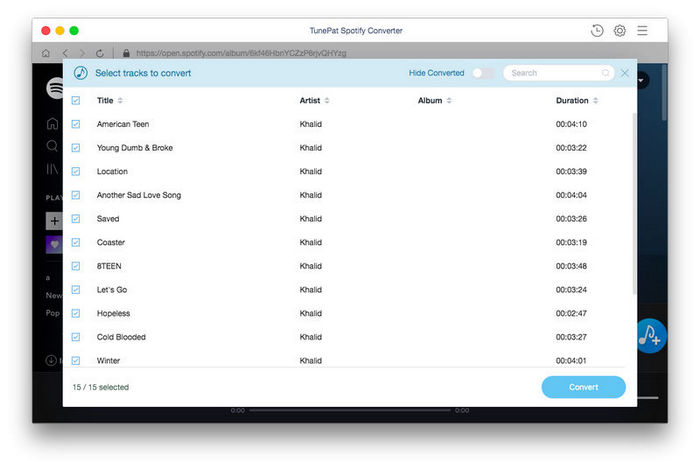Uncheck the select-all checkbox in header
700x469 pixels.
(76, 101)
